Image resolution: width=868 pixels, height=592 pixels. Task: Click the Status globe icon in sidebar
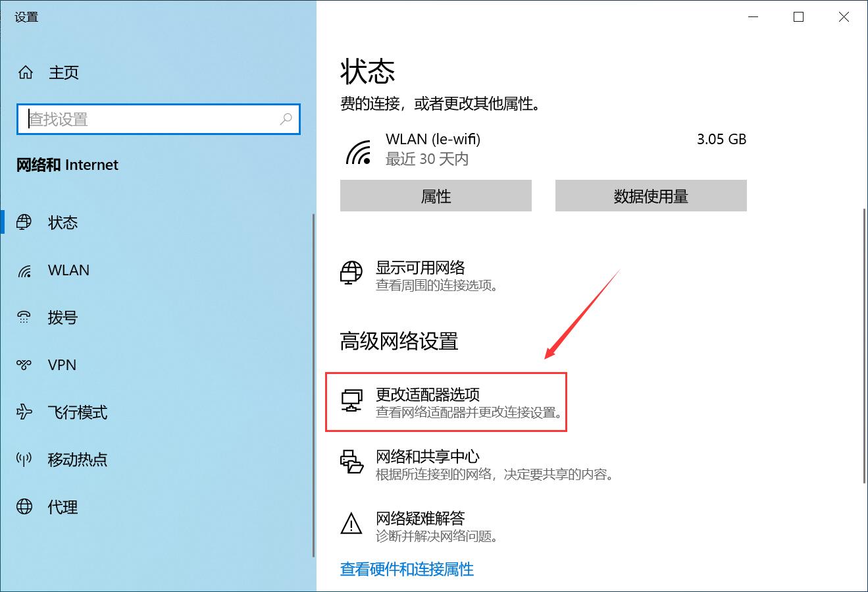[x=24, y=223]
